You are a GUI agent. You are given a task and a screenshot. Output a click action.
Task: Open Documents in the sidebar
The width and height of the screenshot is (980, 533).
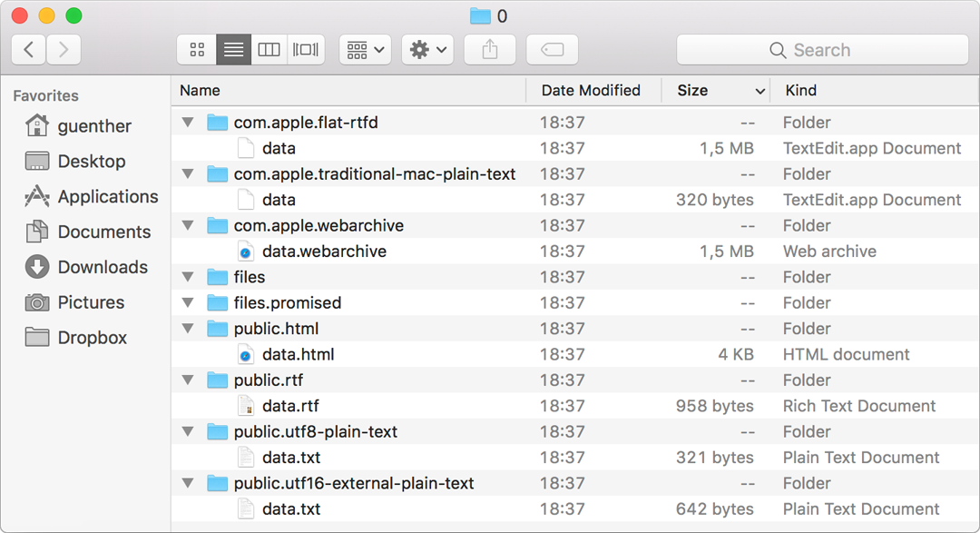(x=88, y=232)
